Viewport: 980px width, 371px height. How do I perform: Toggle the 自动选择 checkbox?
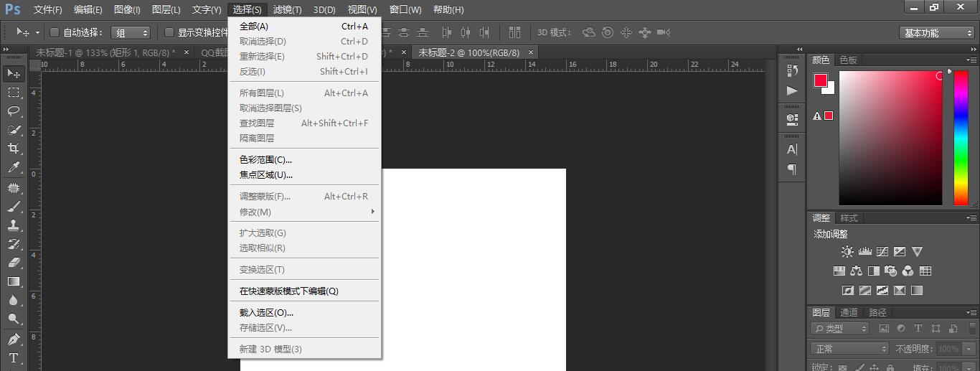55,32
